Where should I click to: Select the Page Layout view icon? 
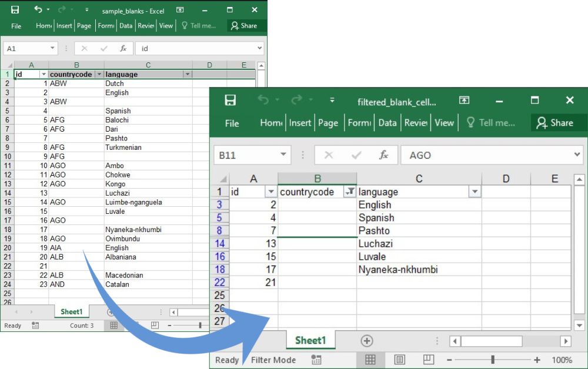400,359
